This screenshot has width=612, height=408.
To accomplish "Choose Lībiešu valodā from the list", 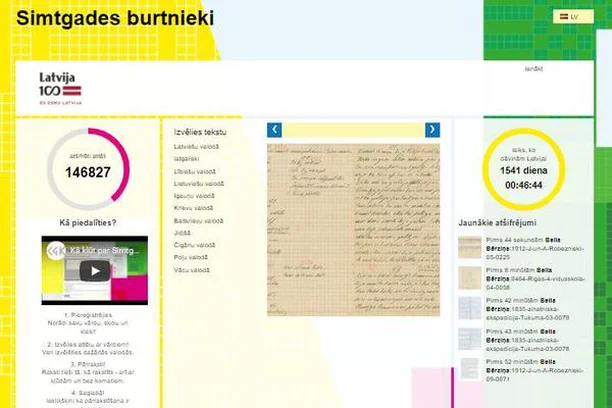I will click(194, 171).
